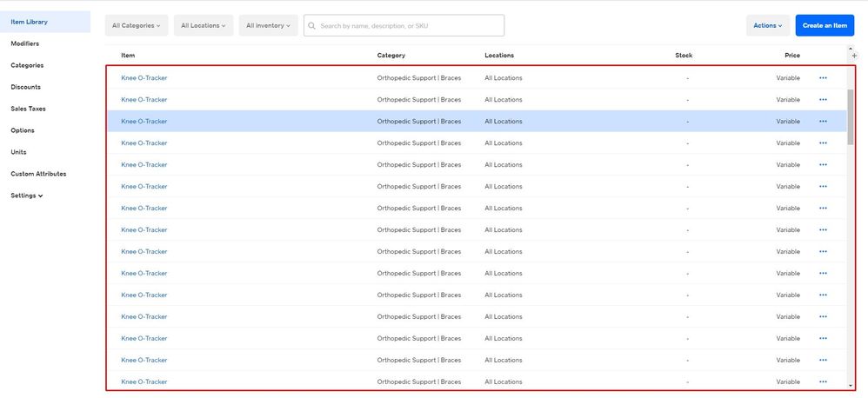868x398 pixels.
Task: Click the magnifying glass search icon
Action: pos(312,26)
